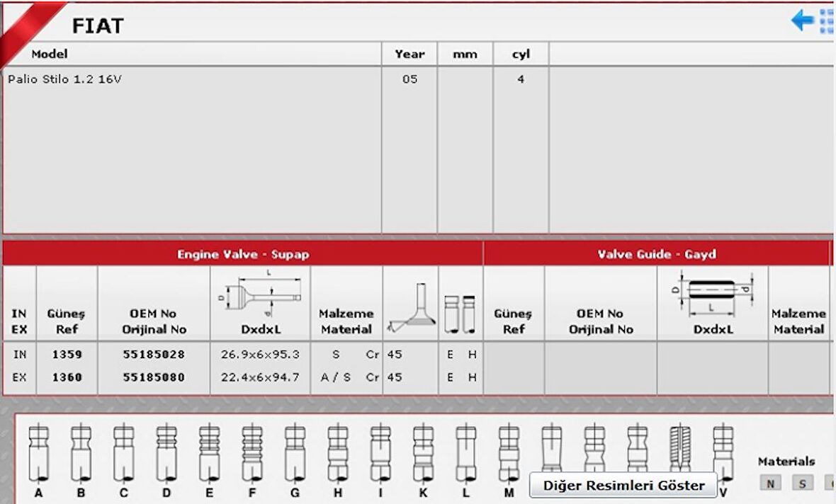Select valve stem type K icon
The image size is (836, 504).
pos(424,453)
